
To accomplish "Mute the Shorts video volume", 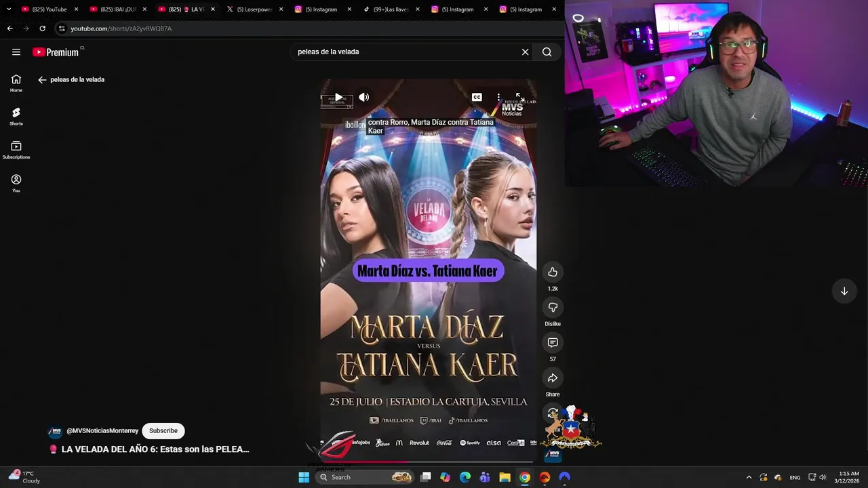I will coord(364,98).
